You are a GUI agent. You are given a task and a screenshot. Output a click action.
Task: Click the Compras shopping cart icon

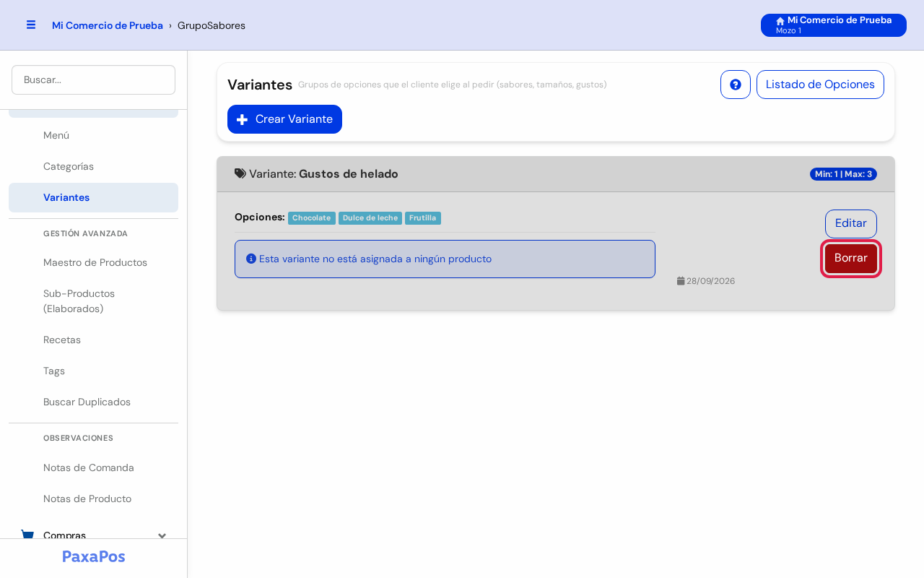pos(27,535)
